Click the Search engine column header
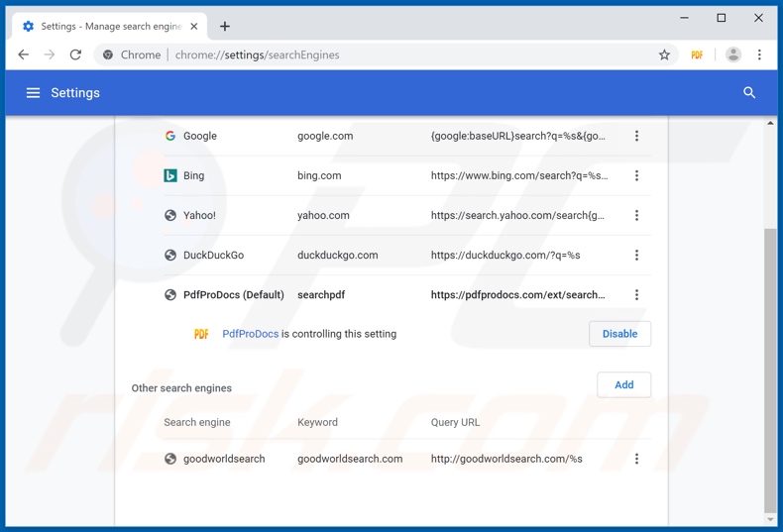 point(197,422)
